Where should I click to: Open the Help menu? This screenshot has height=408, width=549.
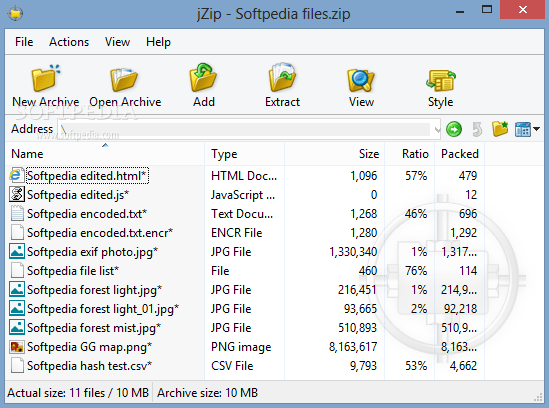[158, 42]
